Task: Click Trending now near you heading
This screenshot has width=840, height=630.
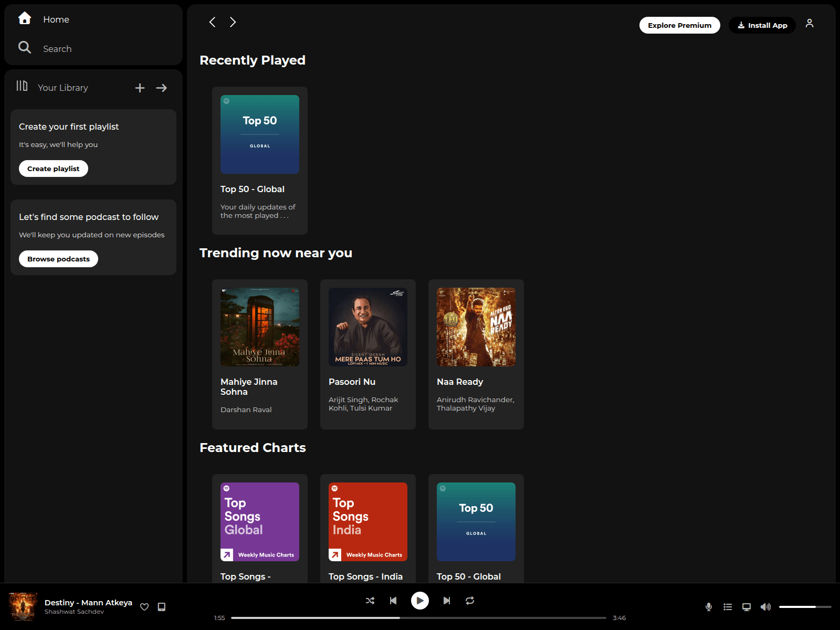Action: (276, 253)
